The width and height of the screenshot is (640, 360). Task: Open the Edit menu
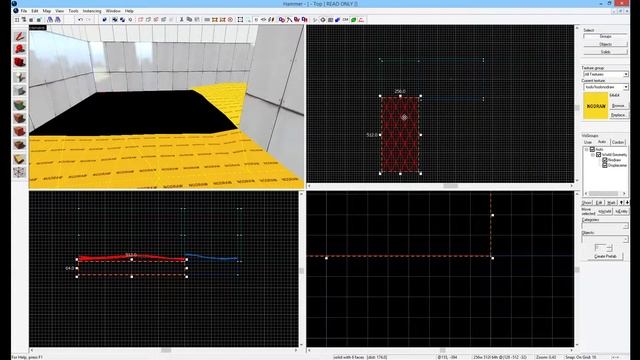pyautogui.click(x=35, y=11)
